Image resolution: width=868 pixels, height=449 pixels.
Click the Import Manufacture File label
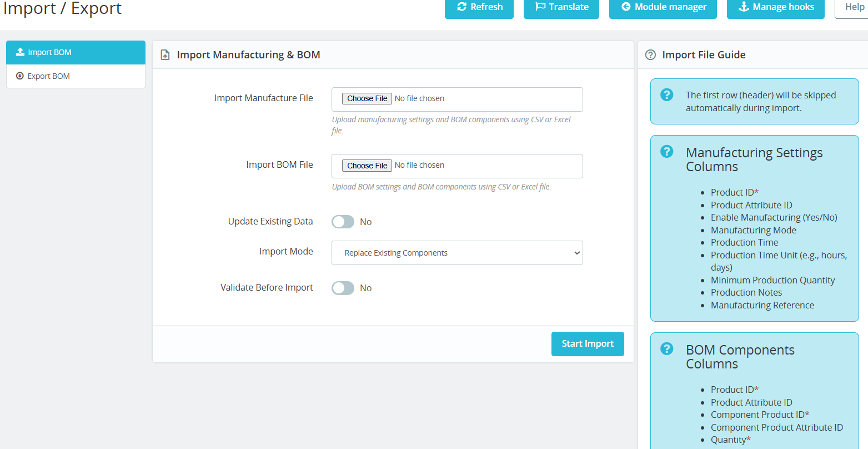point(264,98)
